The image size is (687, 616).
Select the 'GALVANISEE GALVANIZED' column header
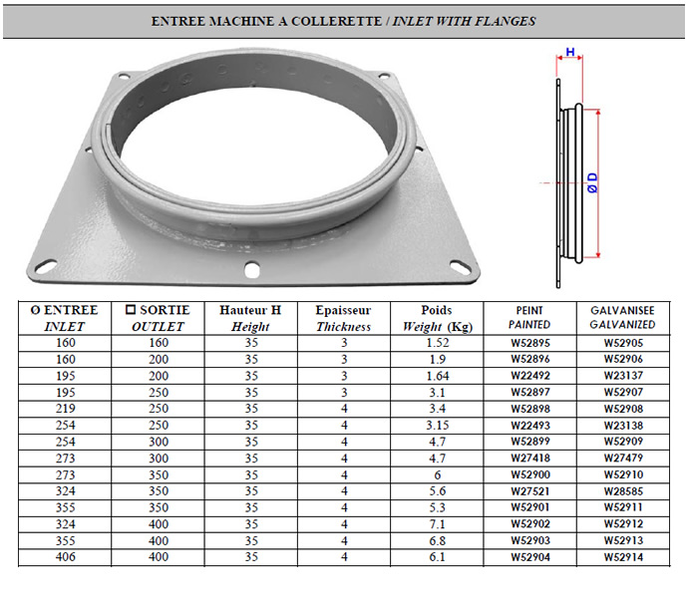[x=622, y=318]
